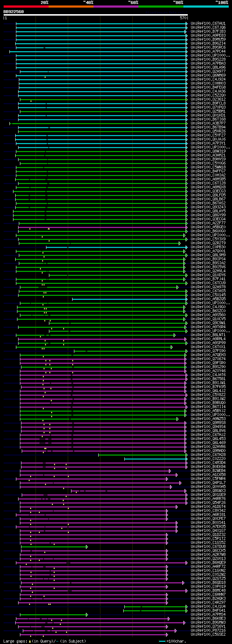Select hit UniRef100_A5BGE0
The image size is (232, 644).
pos(208,227)
